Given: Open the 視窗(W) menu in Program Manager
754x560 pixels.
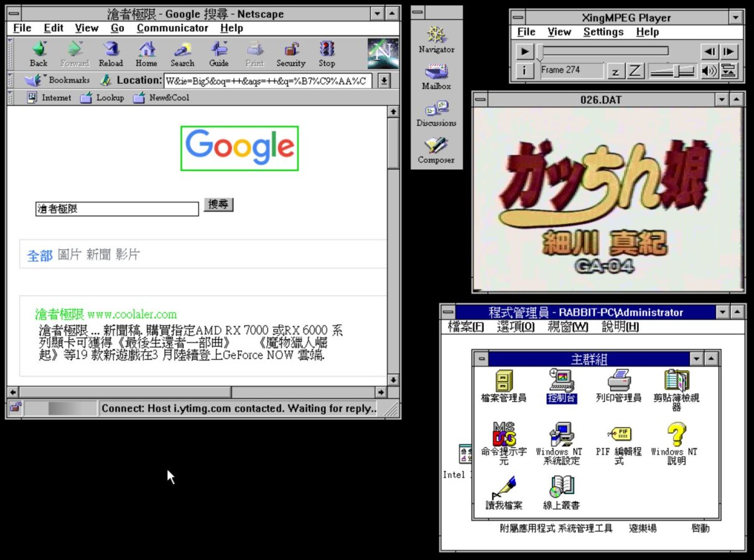Looking at the screenshot, I should tap(568, 327).
